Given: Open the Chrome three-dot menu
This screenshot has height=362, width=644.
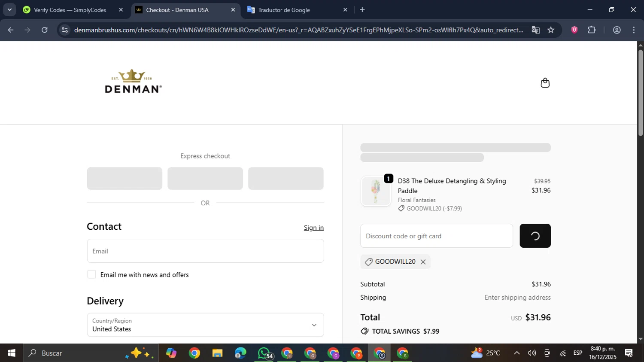Looking at the screenshot, I should [634, 30].
